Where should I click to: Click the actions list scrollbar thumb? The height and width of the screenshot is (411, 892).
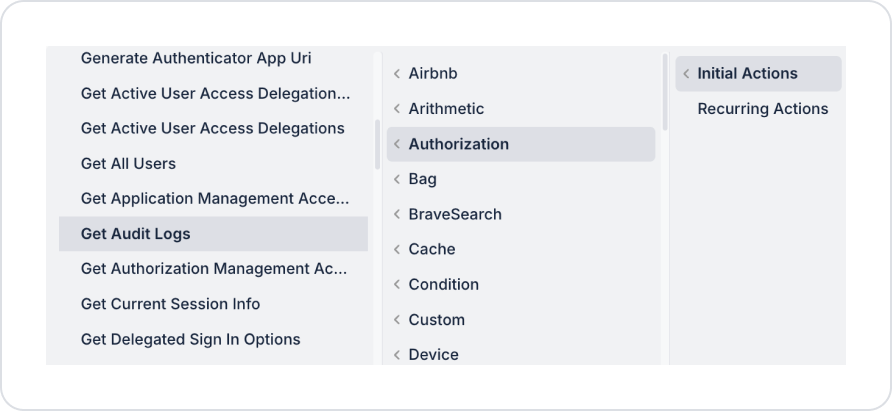pyautogui.click(x=377, y=145)
